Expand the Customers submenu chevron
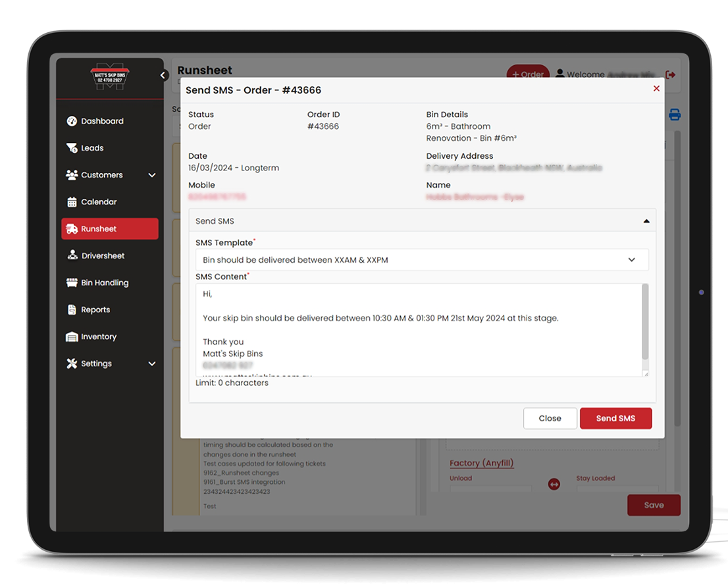Screen dimensions: 728x584 [x=152, y=175]
